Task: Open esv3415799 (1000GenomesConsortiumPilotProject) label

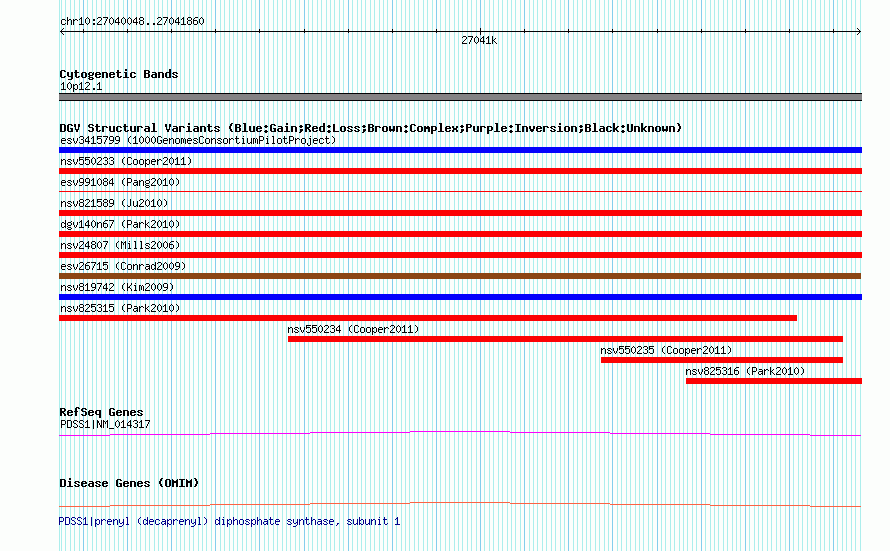Action: [198, 140]
